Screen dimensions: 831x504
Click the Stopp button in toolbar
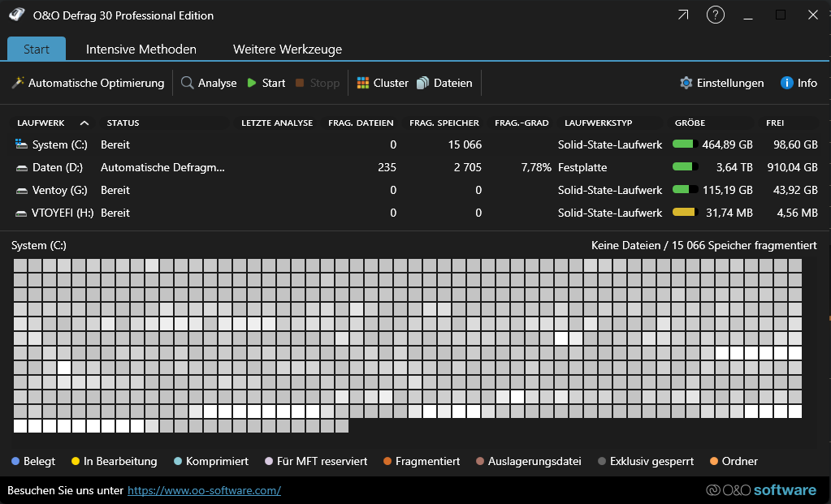click(x=317, y=83)
